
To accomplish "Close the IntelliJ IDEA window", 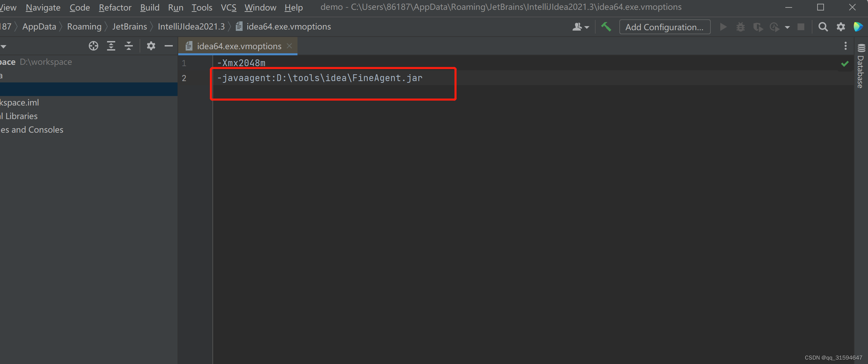I will tap(852, 7).
